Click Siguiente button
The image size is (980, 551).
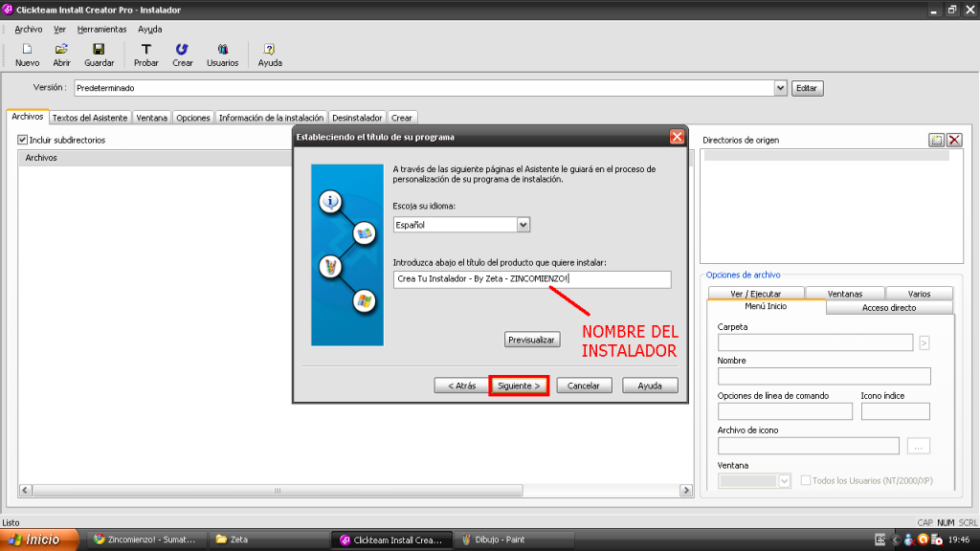(x=519, y=386)
